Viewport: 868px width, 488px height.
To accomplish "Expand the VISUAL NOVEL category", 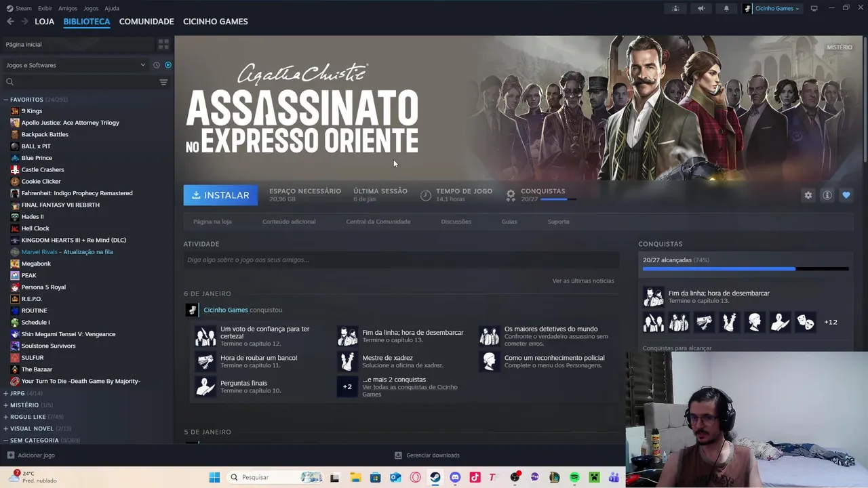I will [6, 428].
